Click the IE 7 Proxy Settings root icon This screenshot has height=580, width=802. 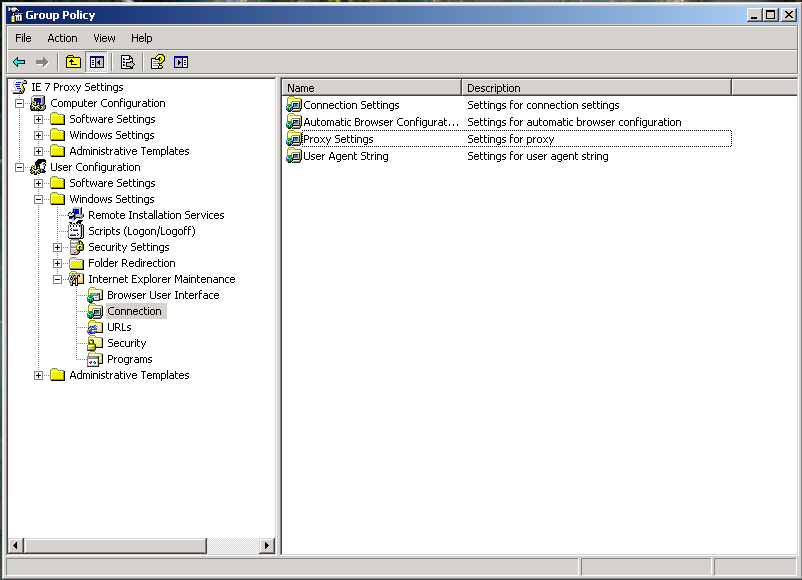pyautogui.click(x=19, y=87)
